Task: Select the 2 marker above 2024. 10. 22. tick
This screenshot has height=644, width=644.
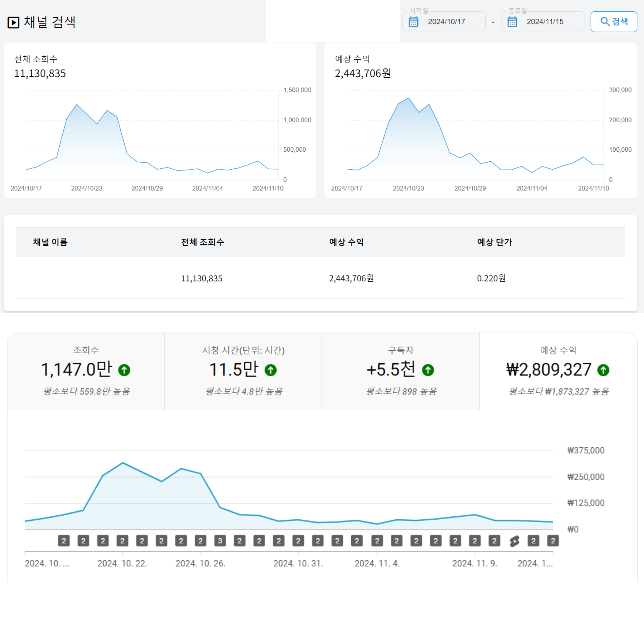Action: pos(122,541)
